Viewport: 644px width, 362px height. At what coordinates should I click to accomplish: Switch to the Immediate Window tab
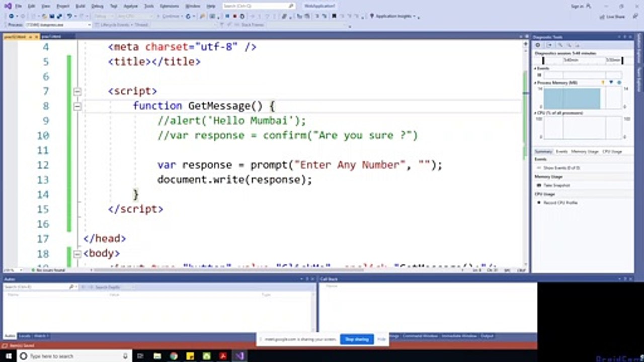point(458,335)
